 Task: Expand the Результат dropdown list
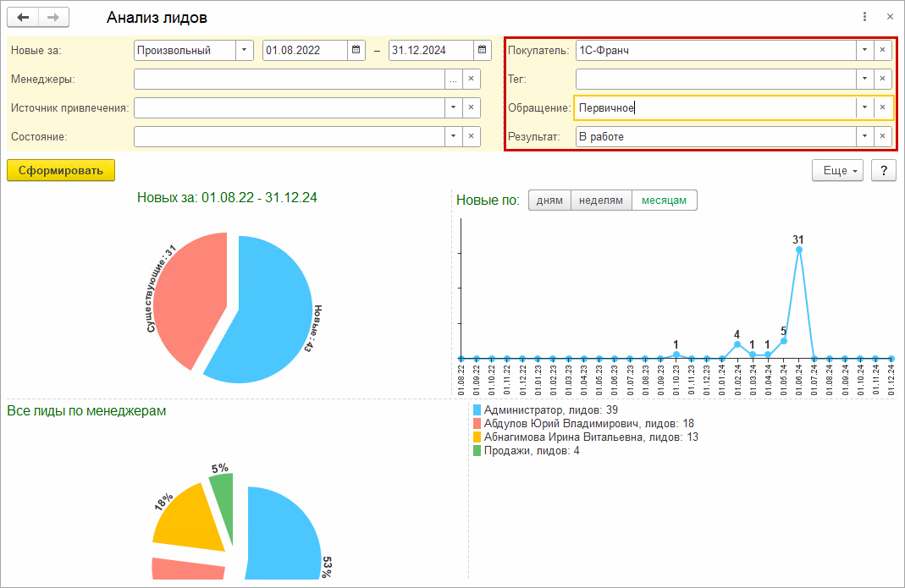pos(864,137)
